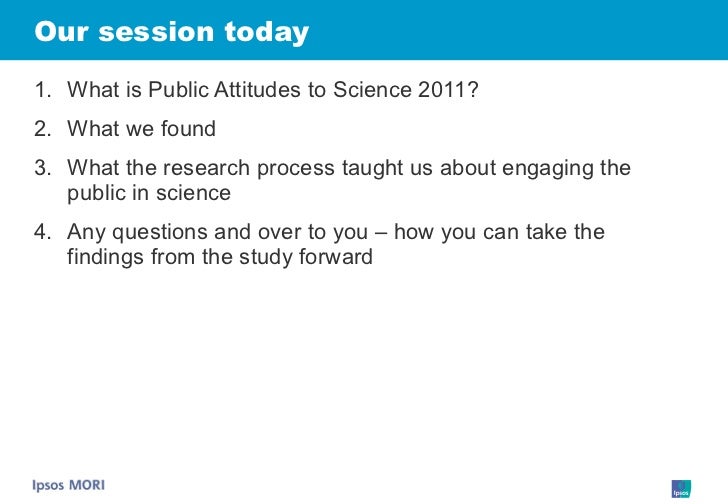Click the word "engaging" in item three

[547, 169]
